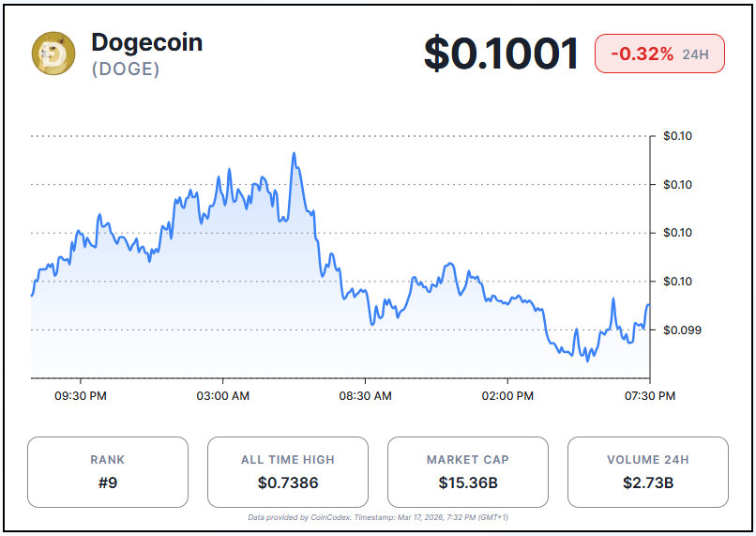Pick the 08:30 AM time axis label
The image size is (756, 536).
366,396
